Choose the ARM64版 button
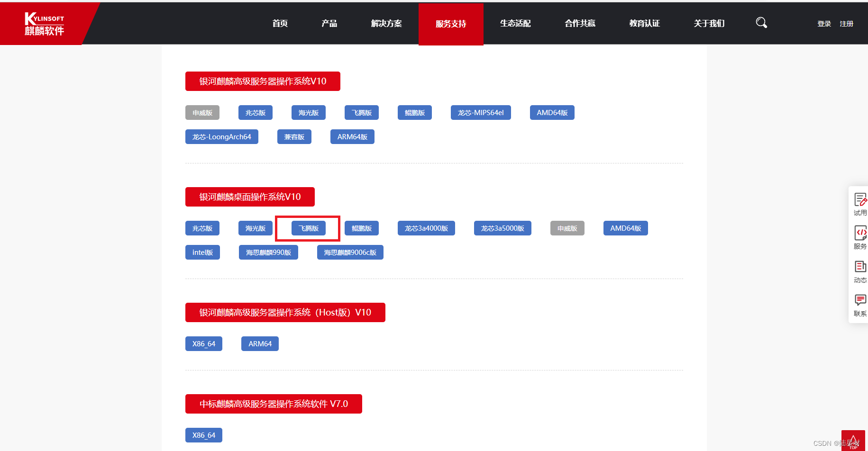868x451 pixels. [352, 137]
